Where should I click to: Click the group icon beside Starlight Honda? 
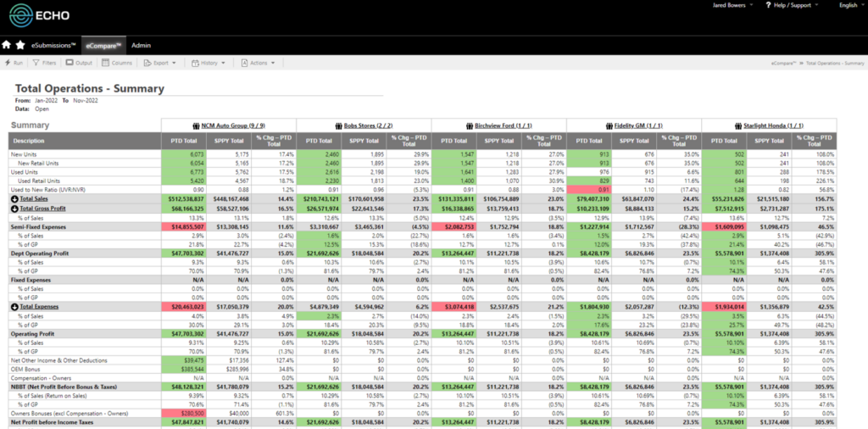[x=738, y=125]
